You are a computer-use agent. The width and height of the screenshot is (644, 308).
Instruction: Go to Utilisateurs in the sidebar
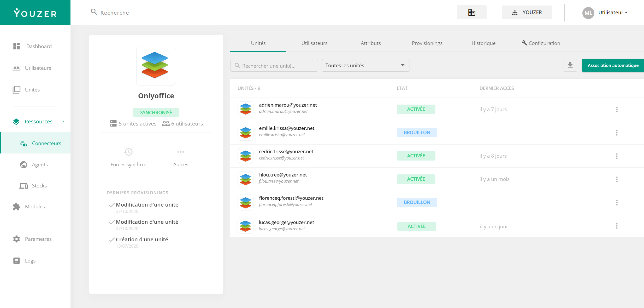coord(38,68)
